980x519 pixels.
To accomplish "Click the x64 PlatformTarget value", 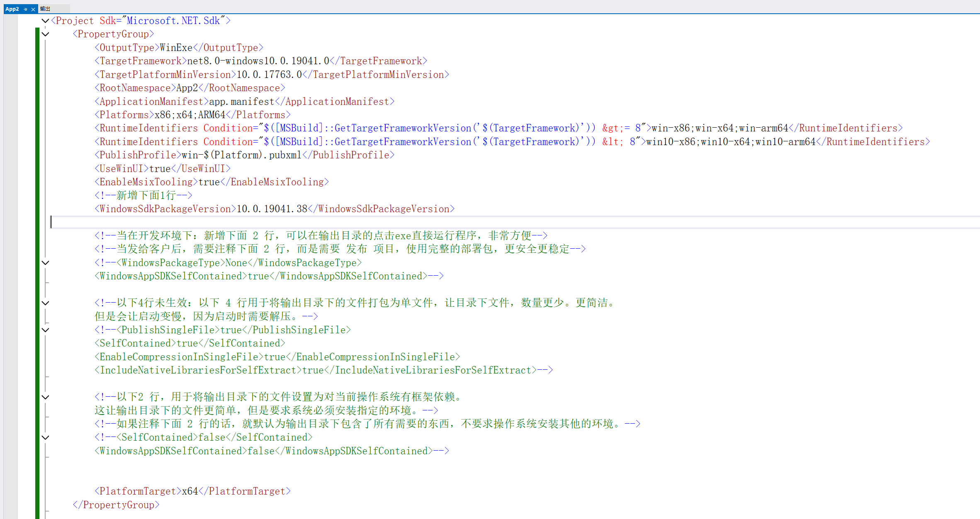I will (x=190, y=491).
